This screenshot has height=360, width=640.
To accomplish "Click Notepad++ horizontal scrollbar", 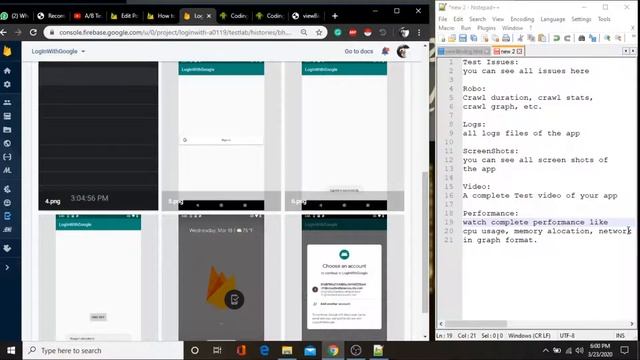I will point(476,324).
